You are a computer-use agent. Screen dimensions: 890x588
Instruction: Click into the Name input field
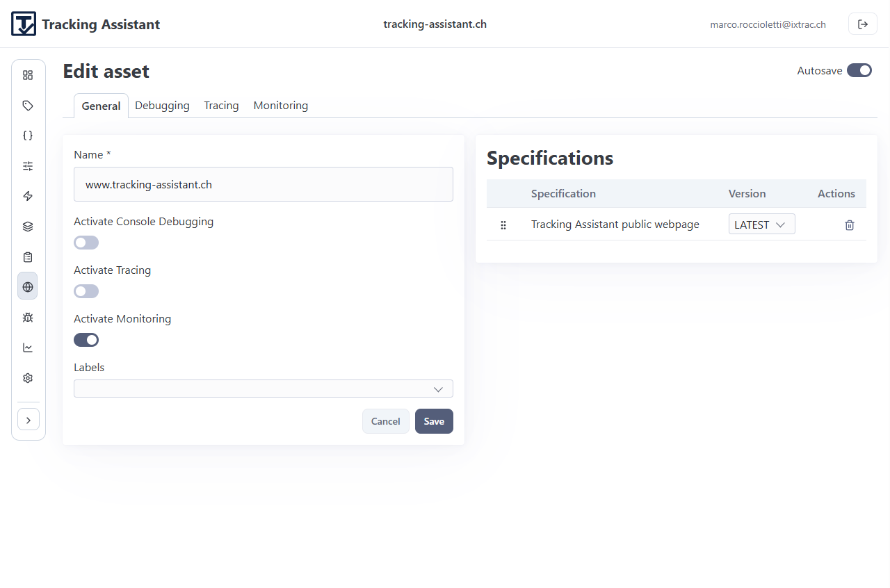click(x=263, y=185)
